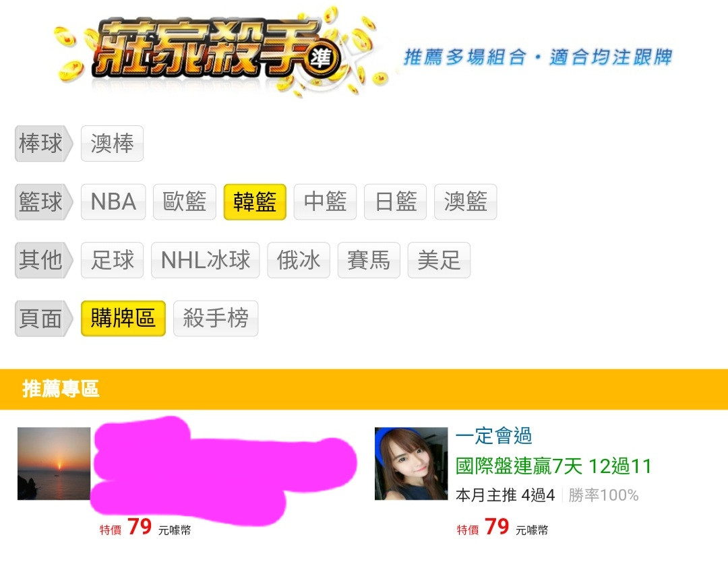Select the 美足 football tab
The height and width of the screenshot is (564, 728).
tap(439, 260)
